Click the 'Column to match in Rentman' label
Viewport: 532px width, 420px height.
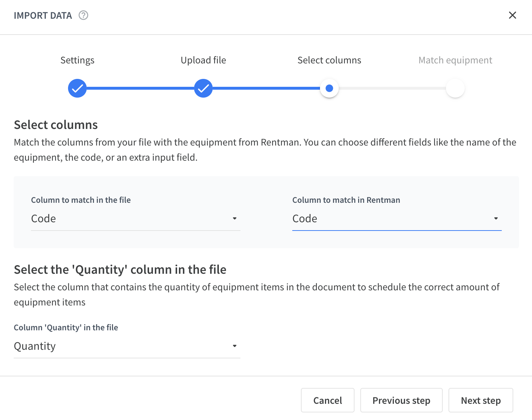point(346,200)
